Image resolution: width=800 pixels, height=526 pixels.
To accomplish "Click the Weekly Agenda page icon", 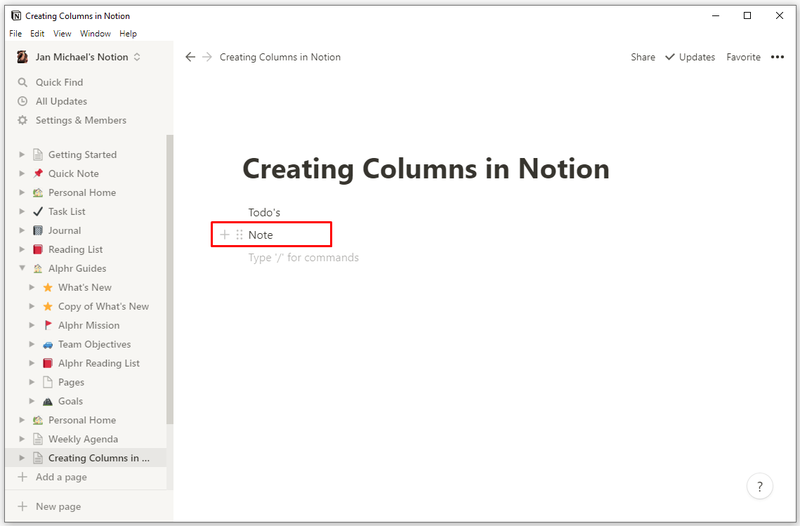I will [38, 439].
